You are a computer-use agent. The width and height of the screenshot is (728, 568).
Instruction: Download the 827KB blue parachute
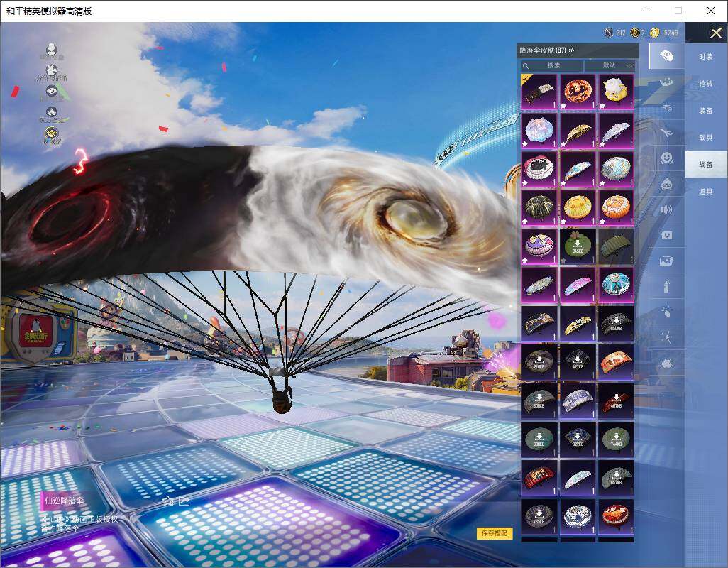[578, 439]
